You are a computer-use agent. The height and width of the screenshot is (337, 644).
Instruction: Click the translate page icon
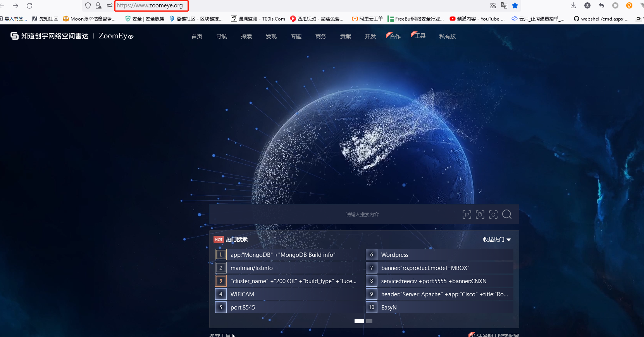(x=504, y=5)
